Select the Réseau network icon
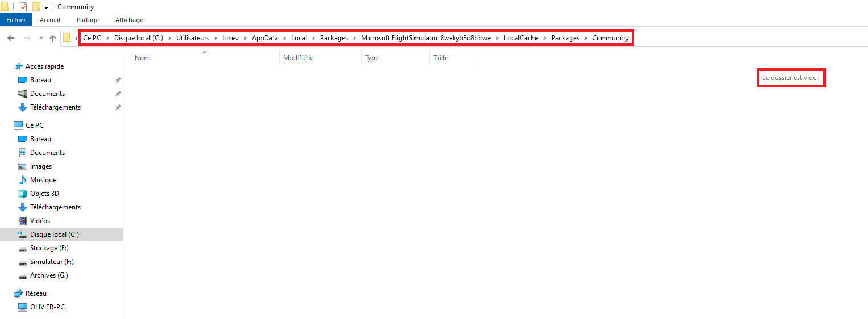Screen dimensions: 868x319 point(18,293)
